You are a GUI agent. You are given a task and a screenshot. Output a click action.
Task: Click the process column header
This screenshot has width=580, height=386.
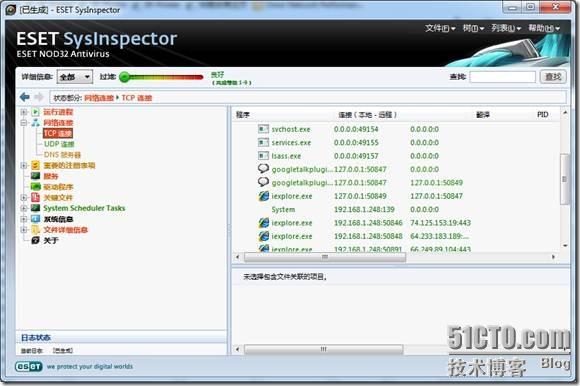click(x=243, y=115)
